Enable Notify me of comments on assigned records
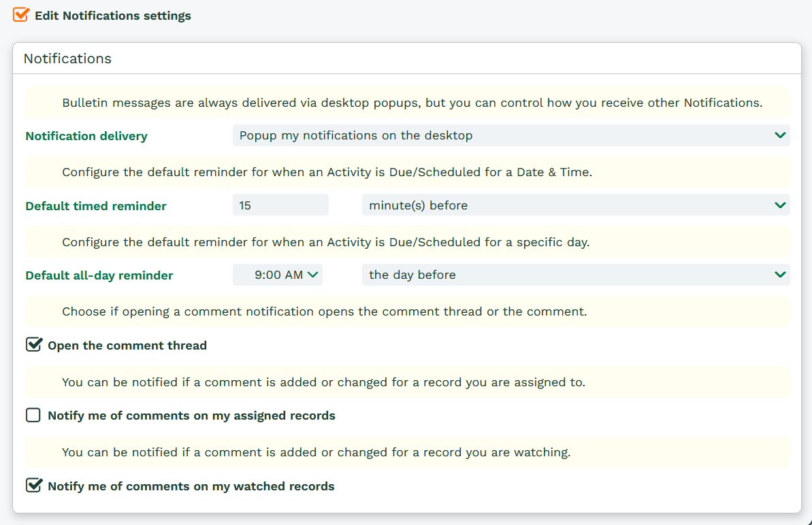This screenshot has height=525, width=812. point(33,415)
